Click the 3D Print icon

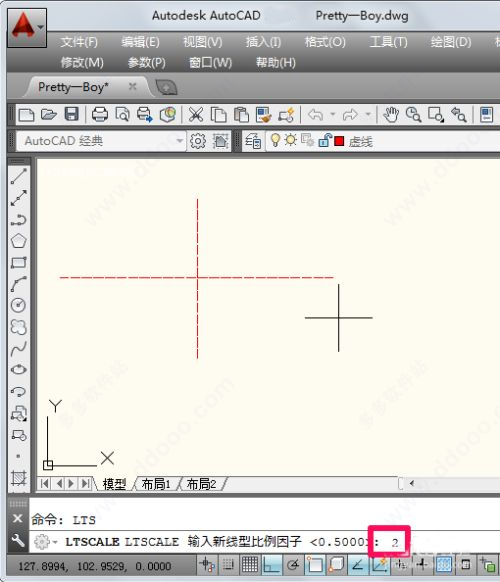click(x=168, y=115)
